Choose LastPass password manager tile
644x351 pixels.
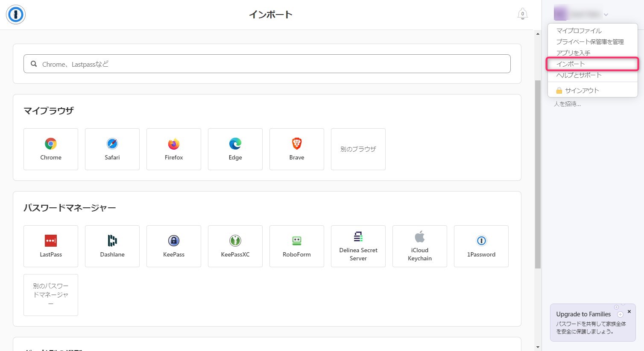point(51,246)
